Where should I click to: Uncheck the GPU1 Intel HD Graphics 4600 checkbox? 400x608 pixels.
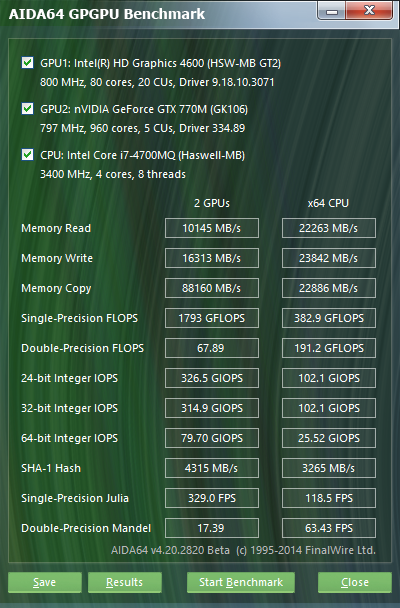pyautogui.click(x=28, y=62)
